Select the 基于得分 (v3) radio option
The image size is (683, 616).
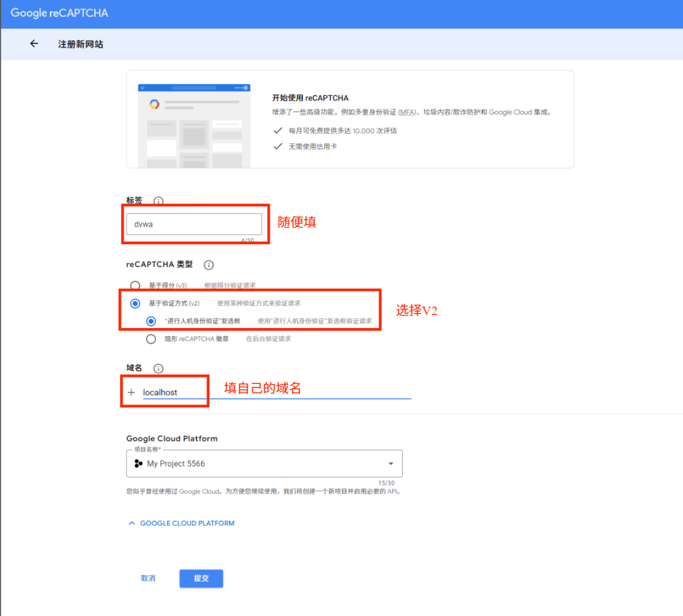[135, 286]
